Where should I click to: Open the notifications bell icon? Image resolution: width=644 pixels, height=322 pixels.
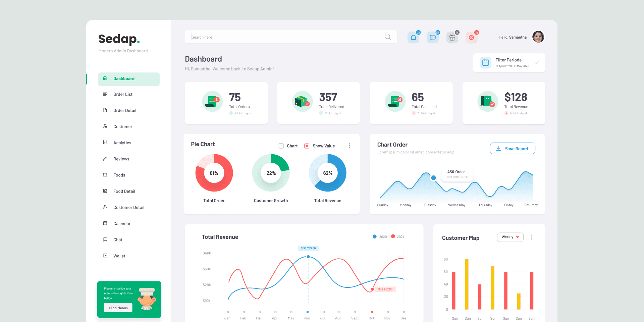413,38
